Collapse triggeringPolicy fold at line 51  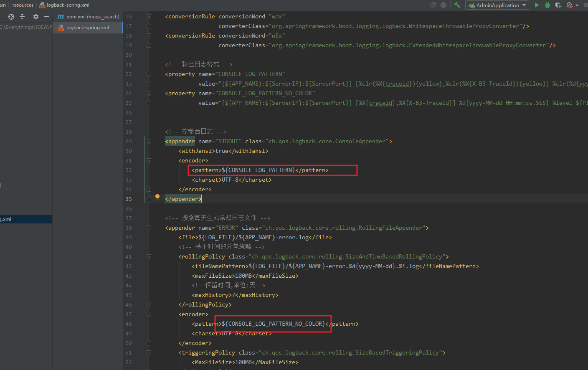coord(149,352)
